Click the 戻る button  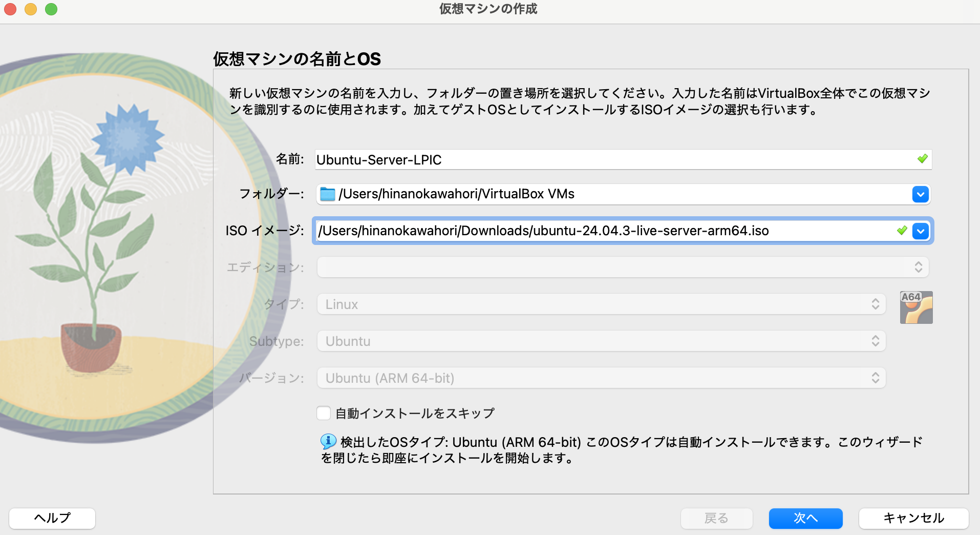(716, 518)
